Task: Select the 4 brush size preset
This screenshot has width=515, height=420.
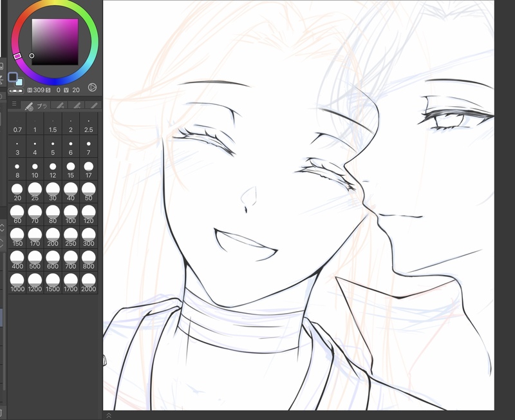Action: click(x=35, y=147)
